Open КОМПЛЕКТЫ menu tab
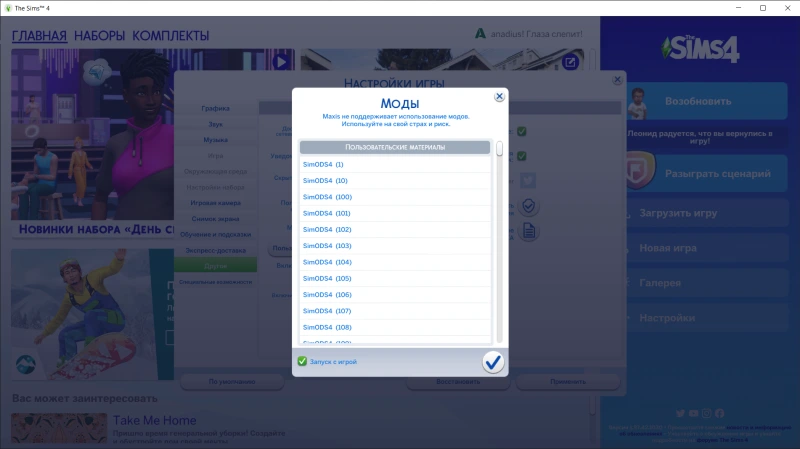The height and width of the screenshot is (449, 800). (171, 36)
